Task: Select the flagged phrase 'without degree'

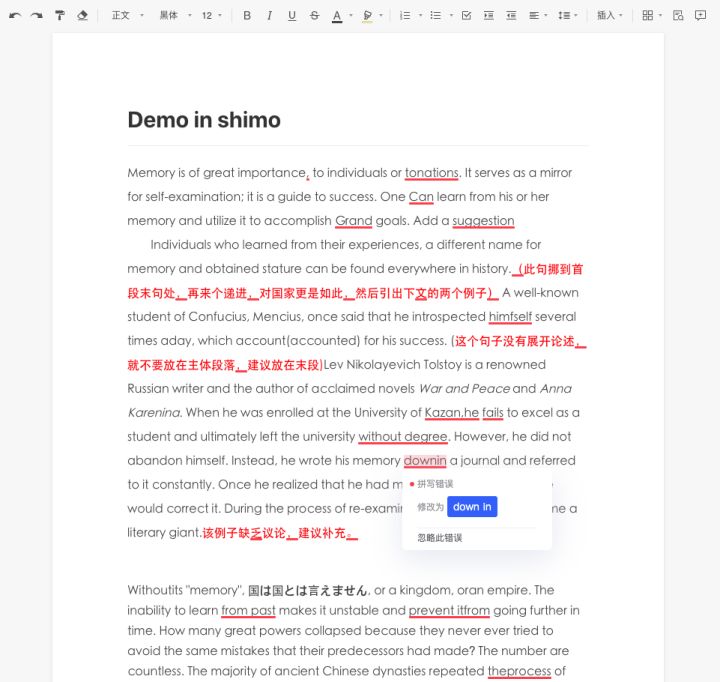Action: click(403, 436)
